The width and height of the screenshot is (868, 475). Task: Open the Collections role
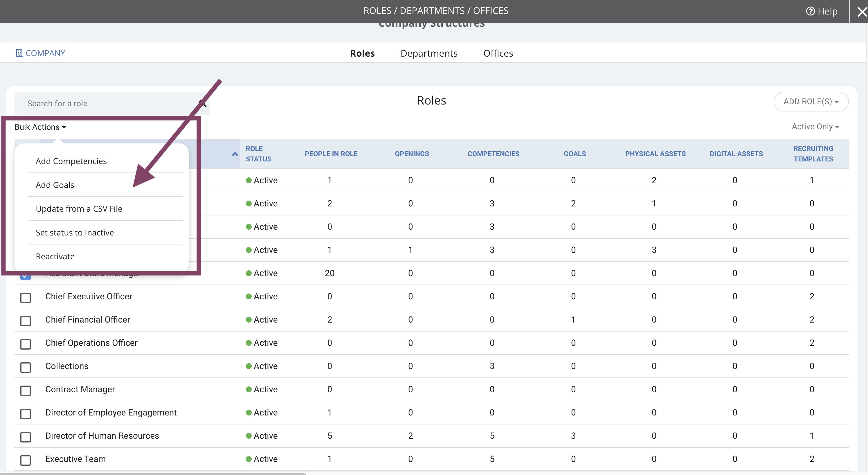tap(67, 366)
